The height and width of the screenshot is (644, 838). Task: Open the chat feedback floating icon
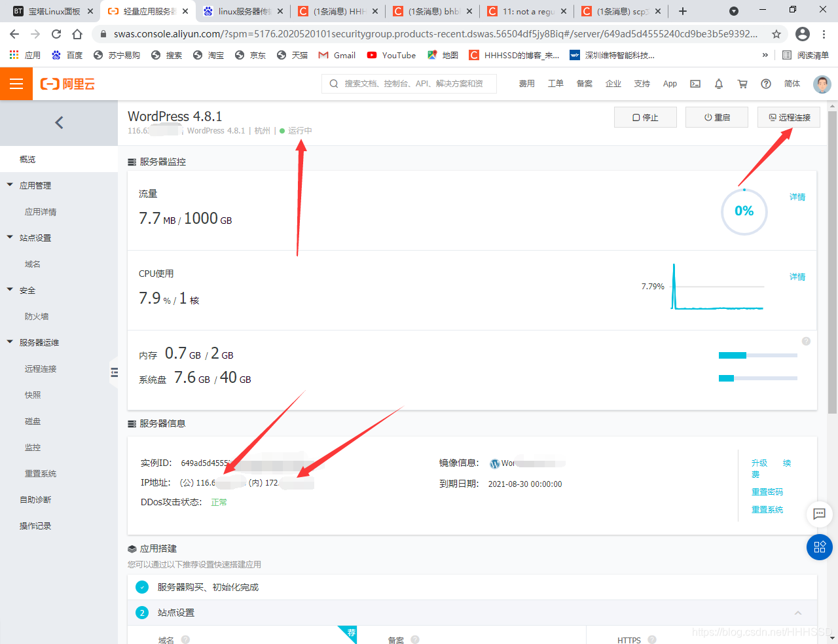(819, 514)
